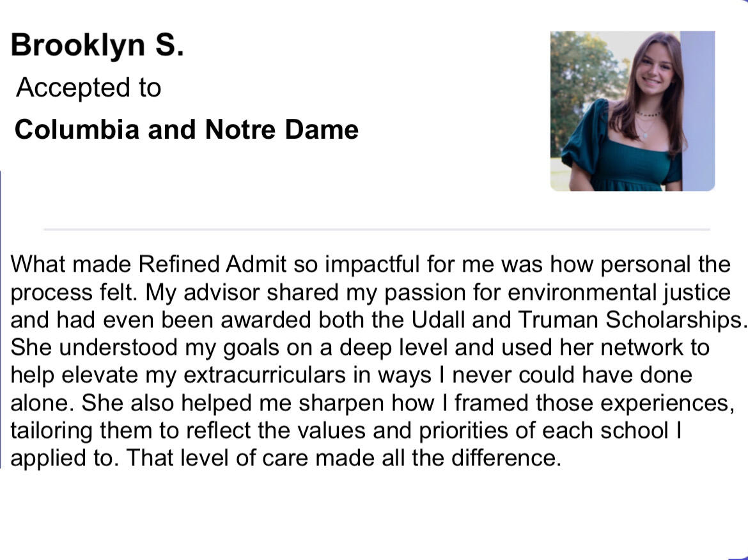Click 'Columbia and Notre Dame' bold text
Screen dimensions: 748x560
[186, 130]
